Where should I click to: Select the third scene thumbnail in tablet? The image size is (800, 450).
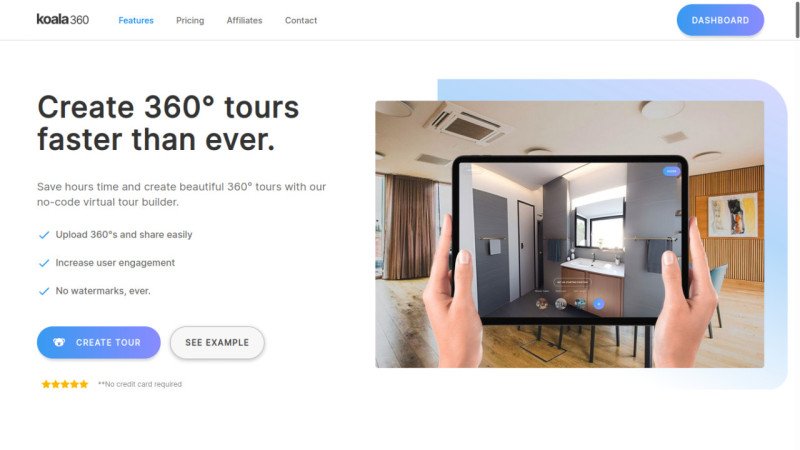pos(580,304)
